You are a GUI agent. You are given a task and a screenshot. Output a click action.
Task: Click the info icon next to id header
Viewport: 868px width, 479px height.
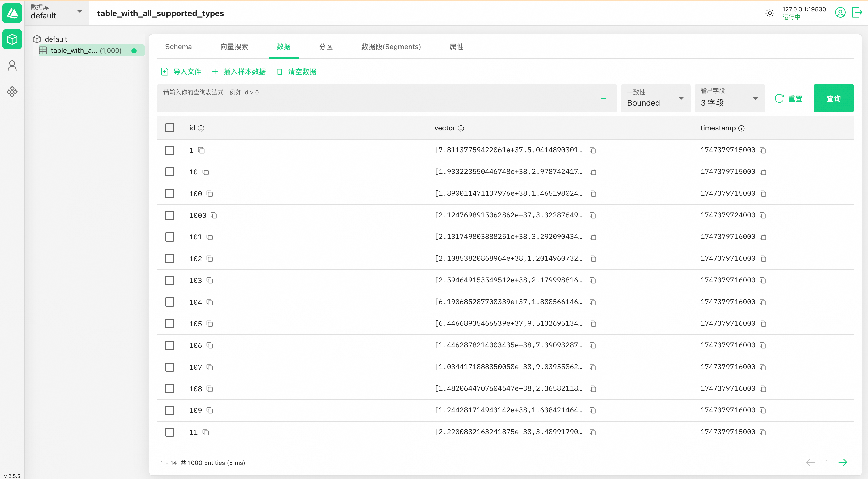point(201,128)
